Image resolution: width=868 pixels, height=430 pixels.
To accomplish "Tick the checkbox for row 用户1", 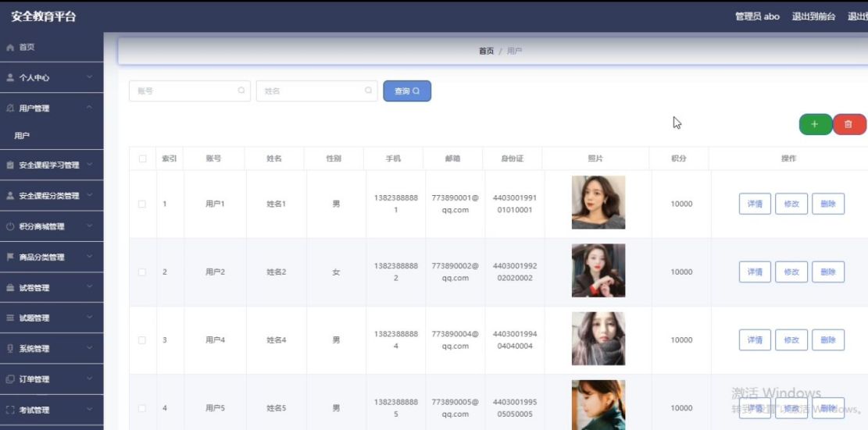I will (x=142, y=204).
